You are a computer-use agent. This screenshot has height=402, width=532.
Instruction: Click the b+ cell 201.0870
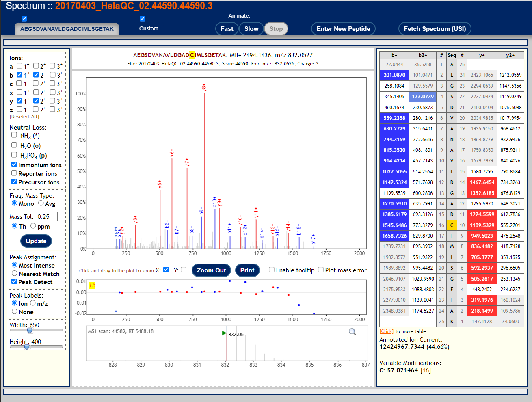394,75
